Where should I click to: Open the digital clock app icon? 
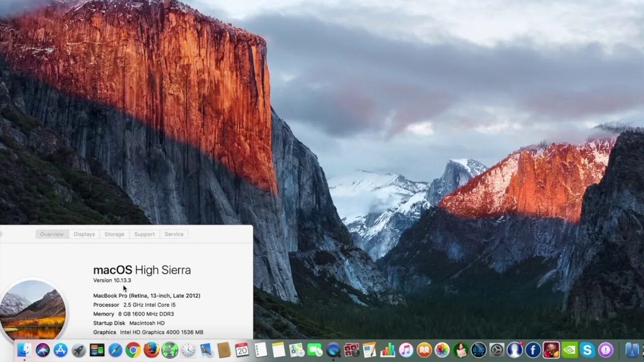coord(478,349)
